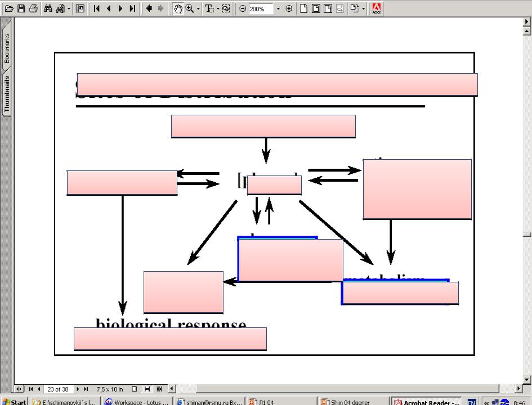Click horizontal scrollbar right arrow
This screenshot has width=532, height=405.
tap(518, 388)
